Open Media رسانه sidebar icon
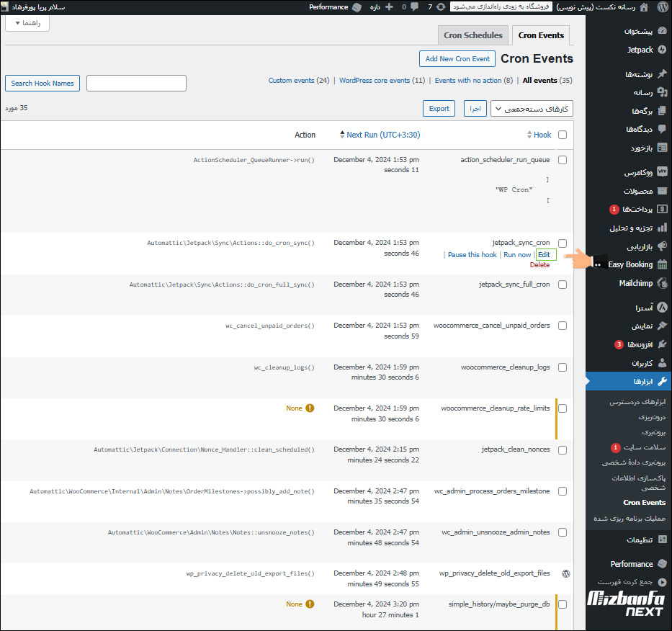This screenshot has width=672, height=631. click(662, 92)
